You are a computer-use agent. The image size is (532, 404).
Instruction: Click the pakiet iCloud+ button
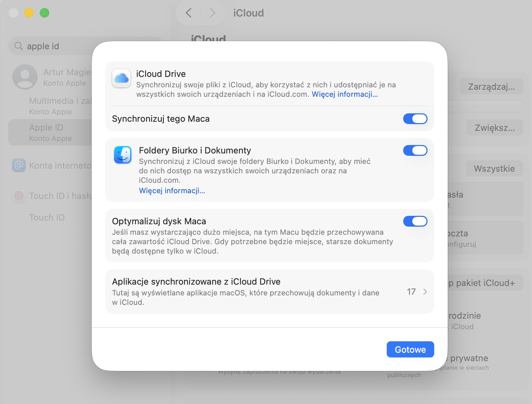[485, 283]
